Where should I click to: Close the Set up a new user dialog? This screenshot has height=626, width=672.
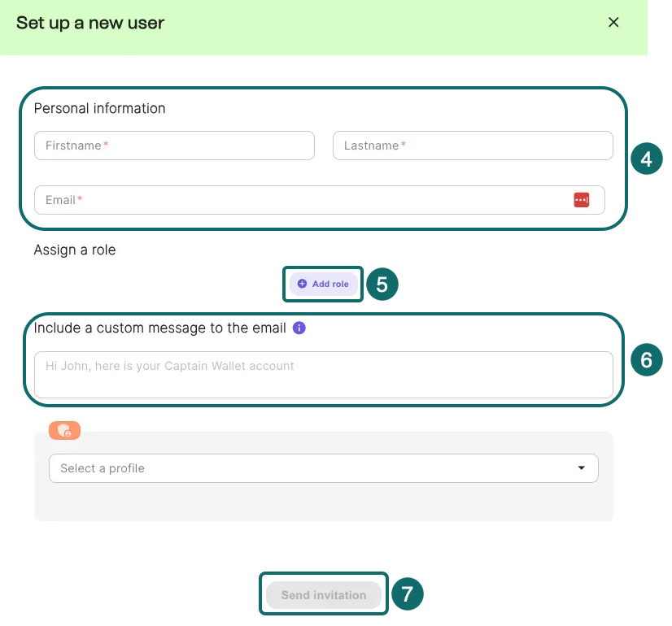click(x=613, y=23)
